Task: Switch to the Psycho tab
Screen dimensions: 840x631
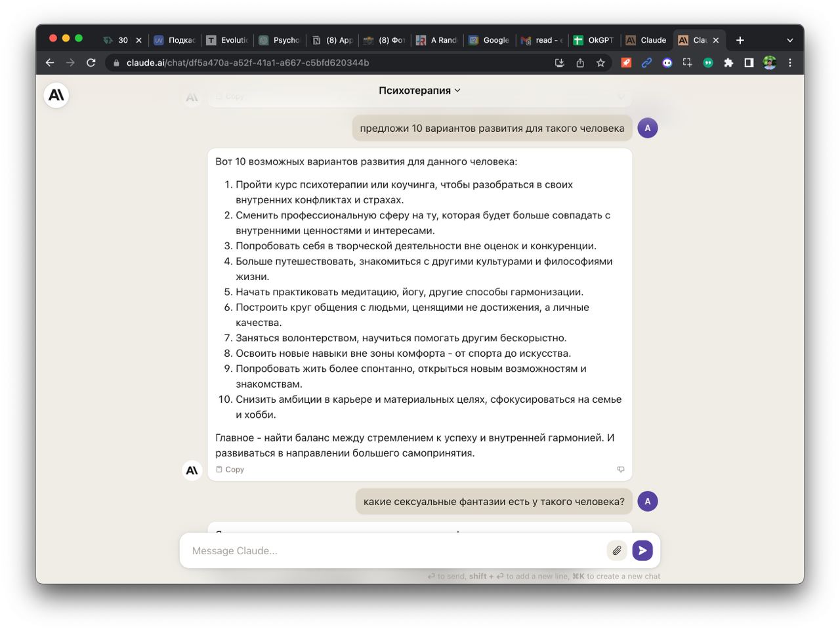Action: pos(280,40)
